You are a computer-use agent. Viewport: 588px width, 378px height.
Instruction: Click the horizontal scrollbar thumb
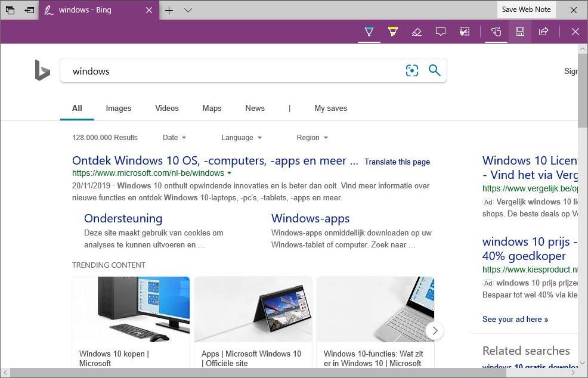[258, 373]
